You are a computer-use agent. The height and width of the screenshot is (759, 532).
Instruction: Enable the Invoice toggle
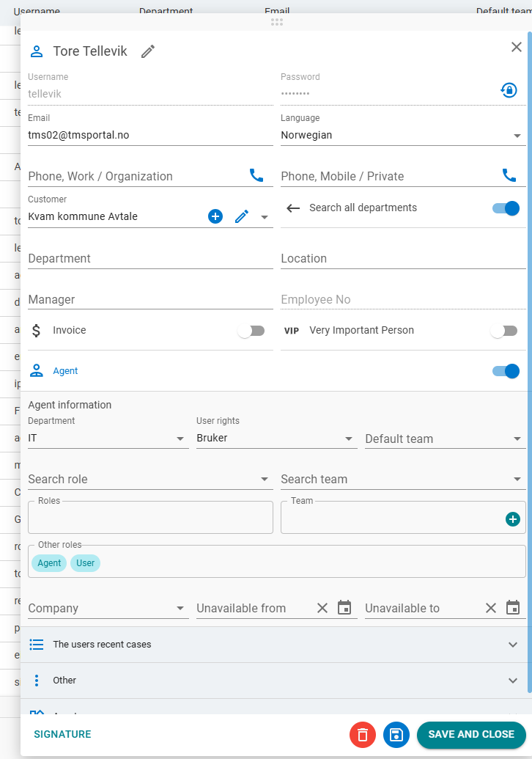[251, 331]
